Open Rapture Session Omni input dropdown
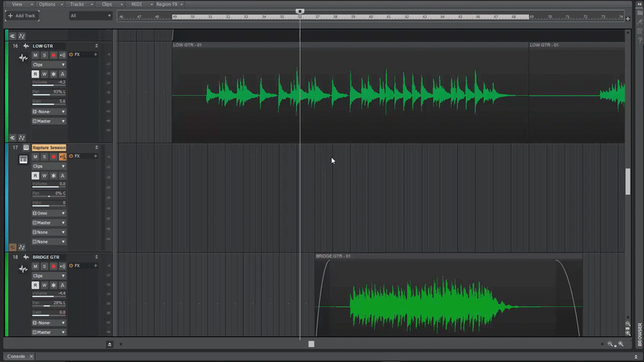This screenshot has height=362, width=644. 49,213
